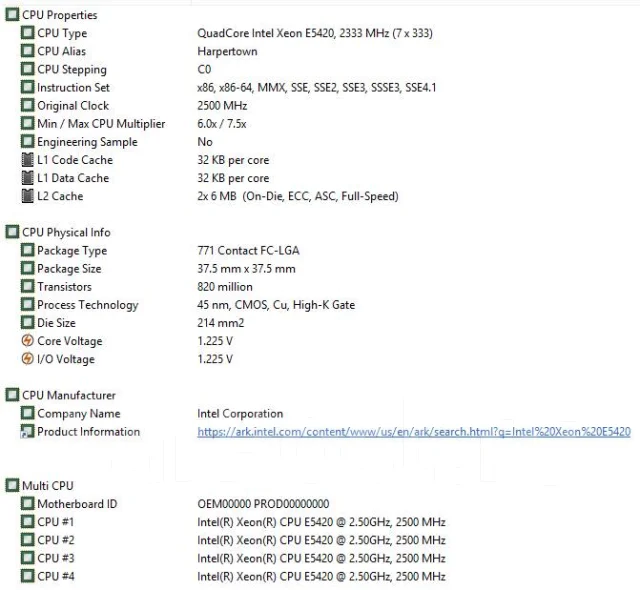Select the CPU #1 Xeon E5420 value
Image resolution: width=640 pixels, height=590 pixels.
321,522
